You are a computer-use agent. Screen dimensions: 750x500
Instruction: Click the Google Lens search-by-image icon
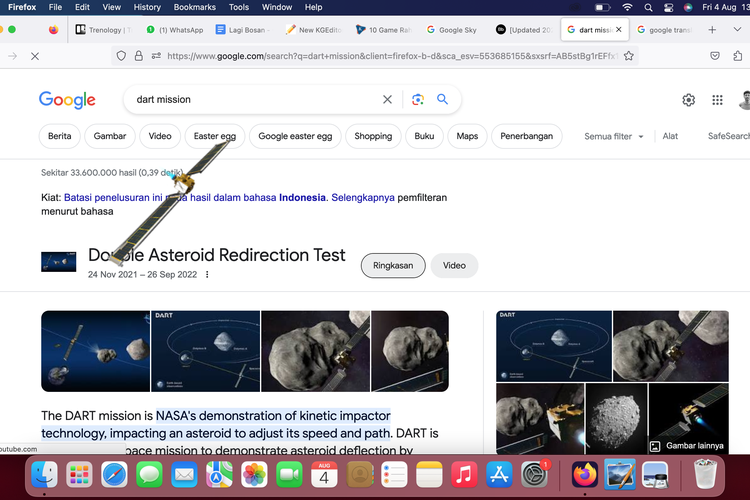pos(418,100)
